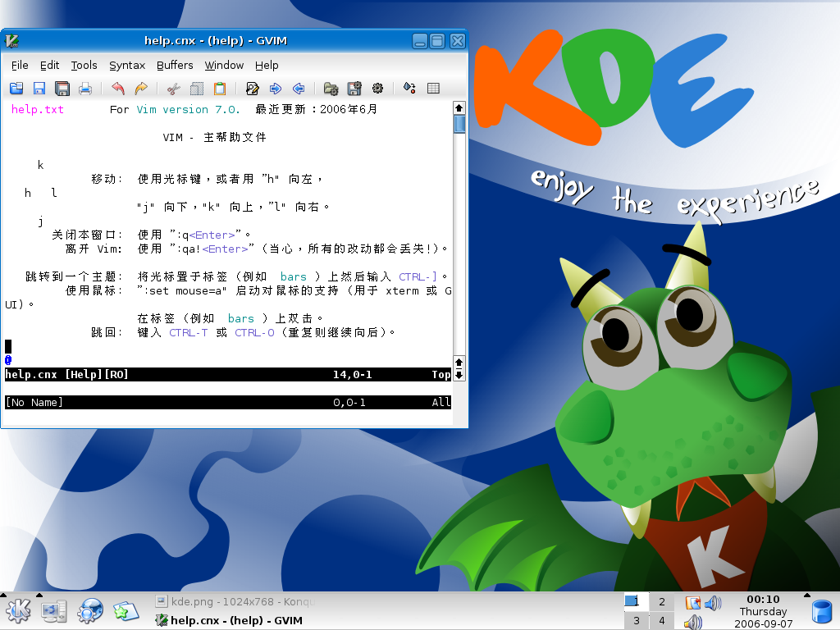Viewport: 840px width, 630px height.
Task: Click the [No Name] status line
Action: [228, 402]
